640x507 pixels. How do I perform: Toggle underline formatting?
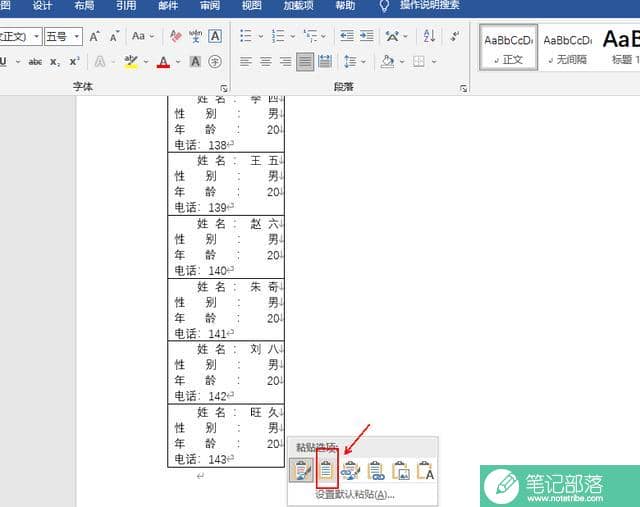pos(3,62)
